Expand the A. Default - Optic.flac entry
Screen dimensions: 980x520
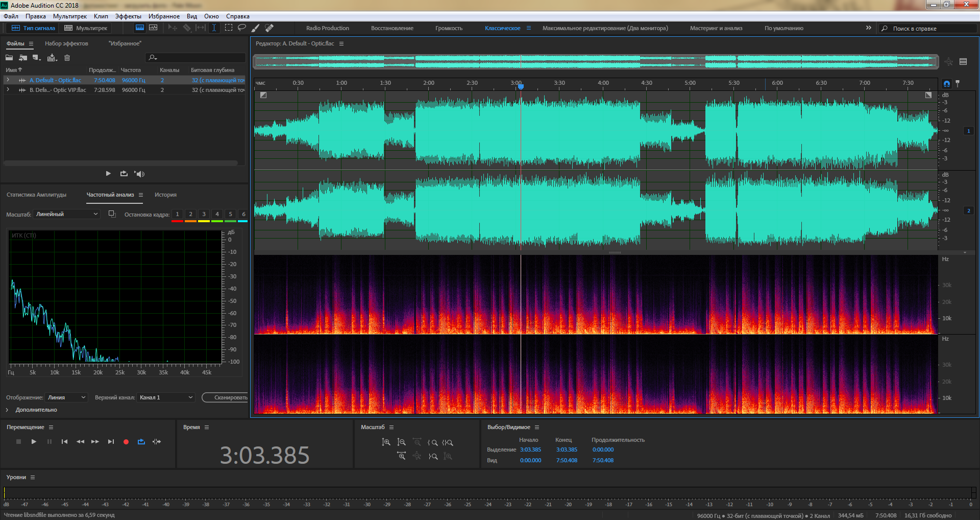click(8, 80)
